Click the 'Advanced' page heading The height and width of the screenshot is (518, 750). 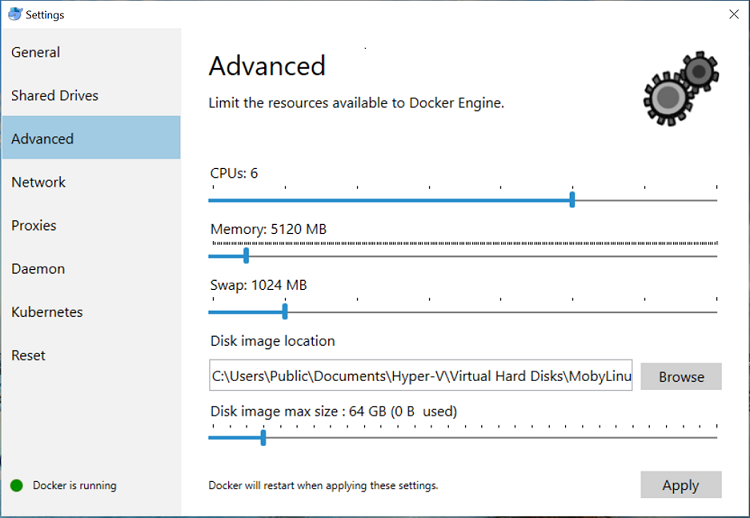pyautogui.click(x=267, y=66)
